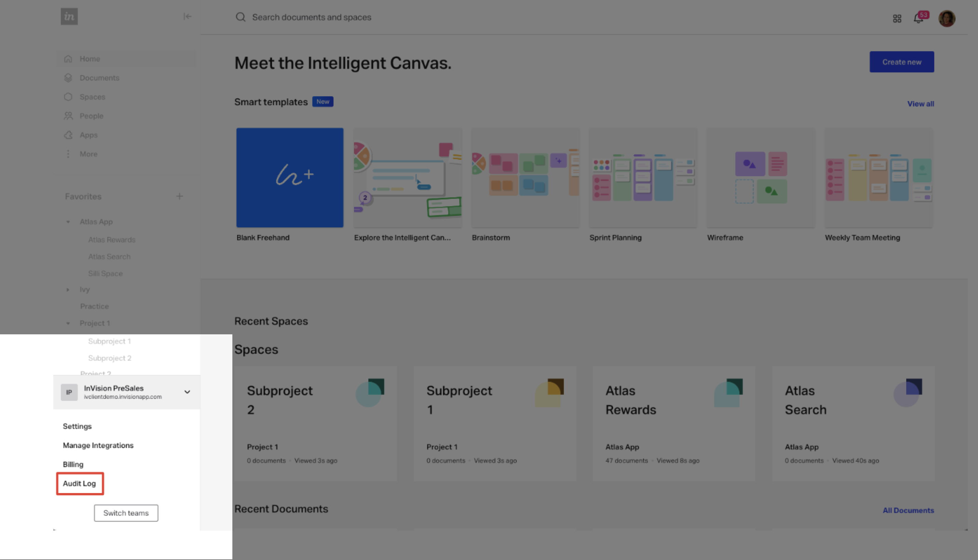Click the InVision logo icon
978x560 pixels.
point(69,16)
